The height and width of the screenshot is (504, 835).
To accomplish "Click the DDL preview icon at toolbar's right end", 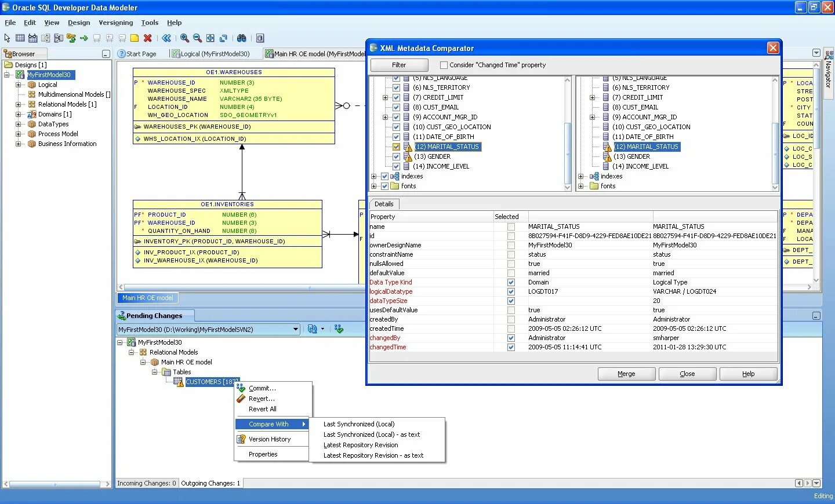I will [x=260, y=38].
